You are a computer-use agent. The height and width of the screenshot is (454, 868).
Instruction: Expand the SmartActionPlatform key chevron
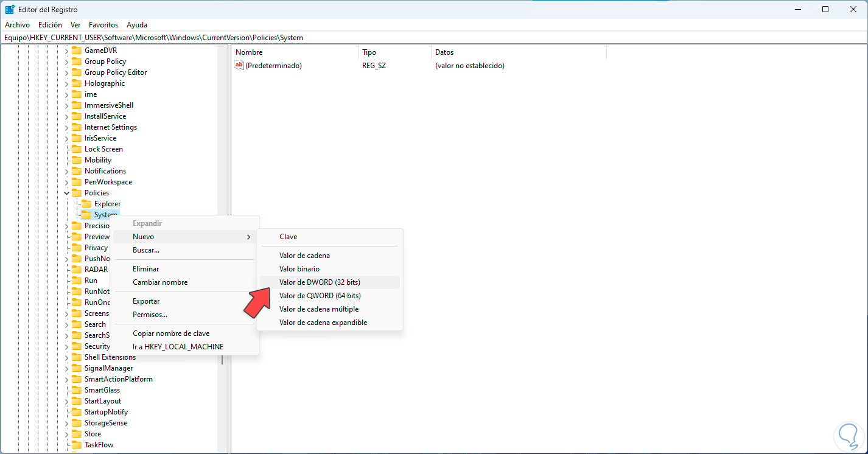pyautogui.click(x=67, y=379)
